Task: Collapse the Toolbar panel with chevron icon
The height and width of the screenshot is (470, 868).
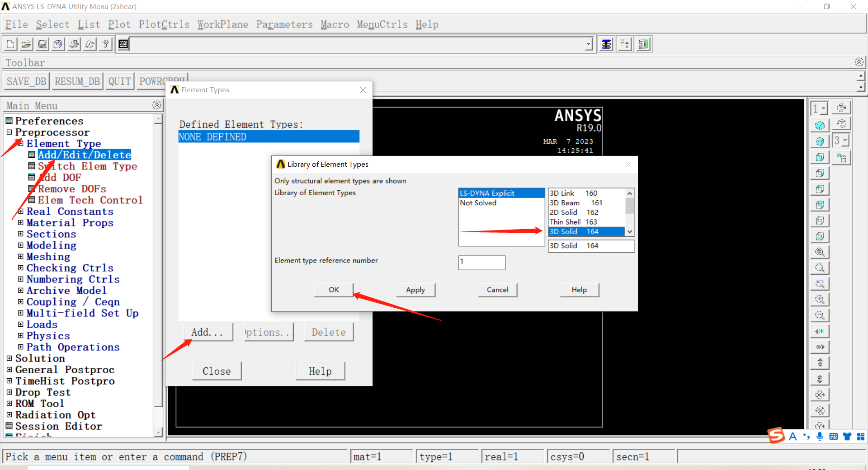Action: coord(859,62)
